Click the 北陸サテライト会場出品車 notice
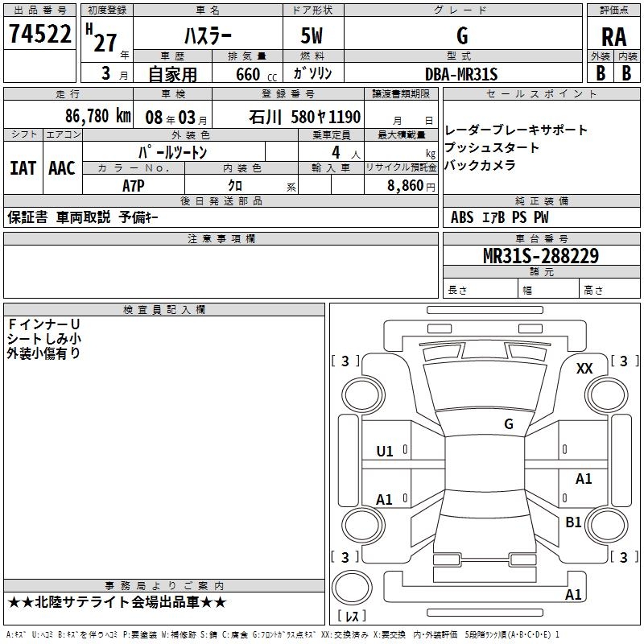The height and width of the screenshot is (644, 644). 118,602
